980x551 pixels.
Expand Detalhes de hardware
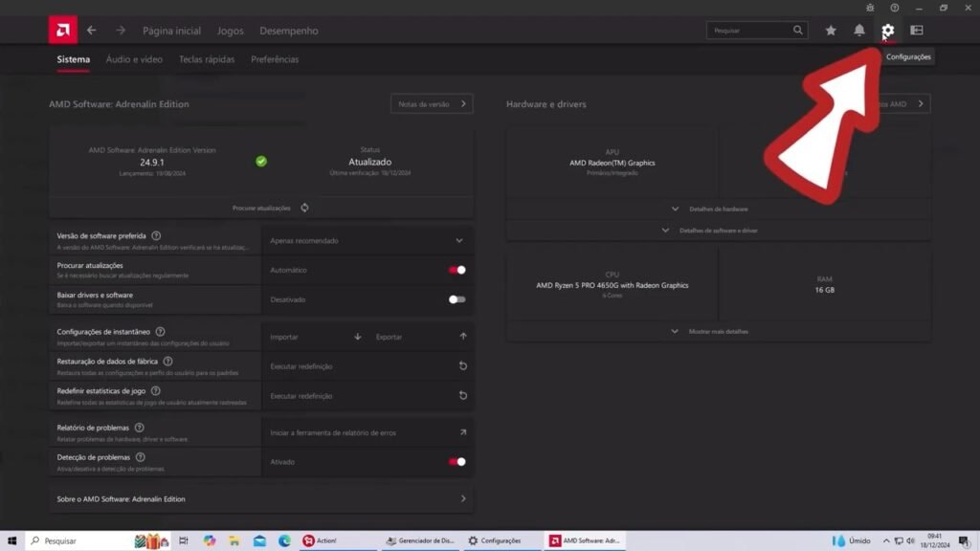(718, 209)
